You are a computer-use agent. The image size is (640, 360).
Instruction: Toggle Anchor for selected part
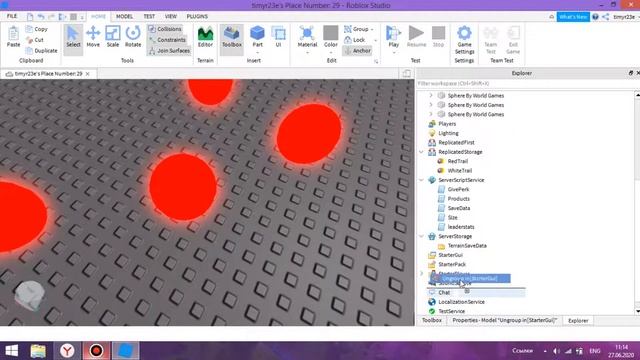(358, 51)
